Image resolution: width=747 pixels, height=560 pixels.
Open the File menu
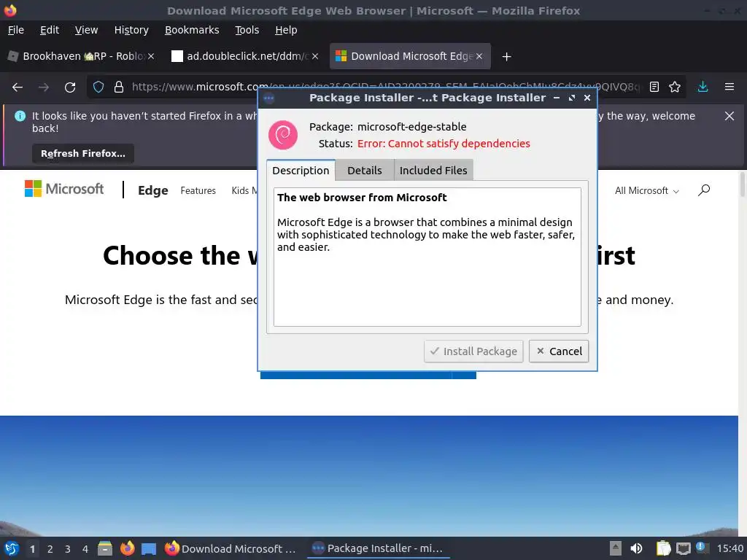16,30
